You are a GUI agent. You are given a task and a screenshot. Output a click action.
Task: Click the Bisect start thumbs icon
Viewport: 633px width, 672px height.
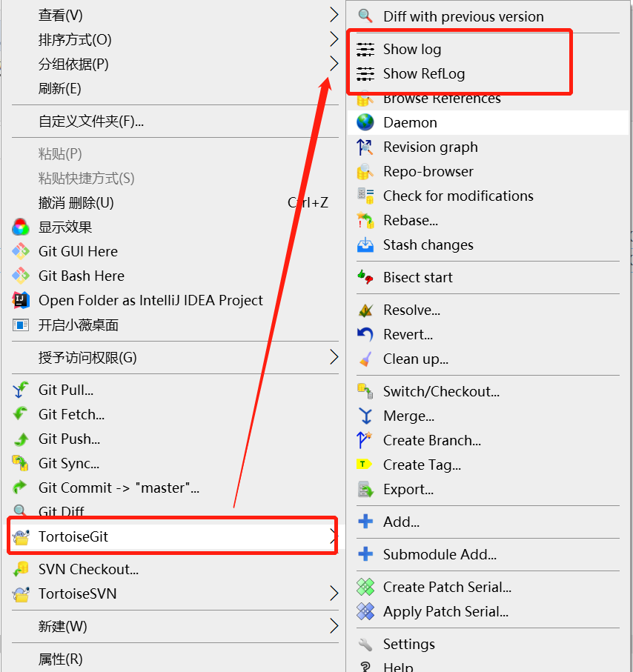pyautogui.click(x=365, y=277)
